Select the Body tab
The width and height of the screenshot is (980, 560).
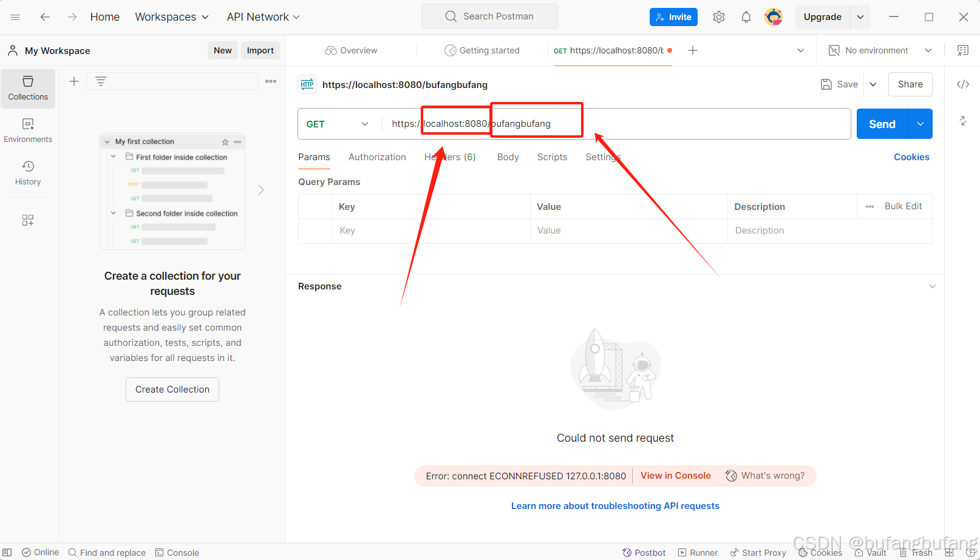(508, 157)
